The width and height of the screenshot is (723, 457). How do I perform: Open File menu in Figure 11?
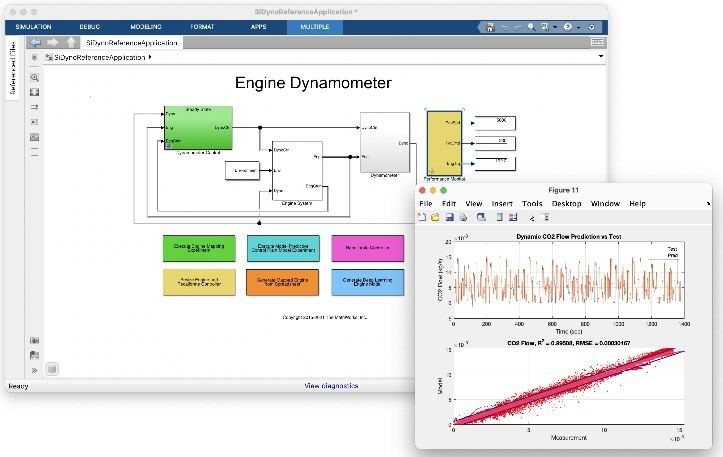click(x=426, y=203)
